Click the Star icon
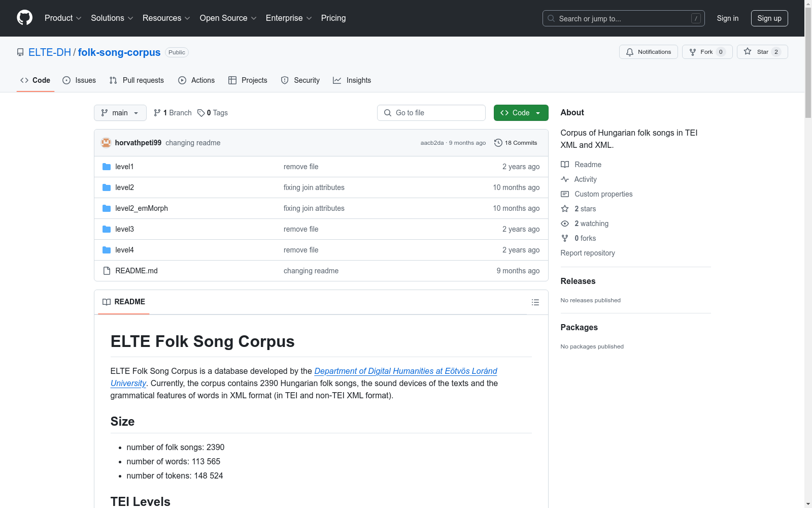 [x=748, y=51]
